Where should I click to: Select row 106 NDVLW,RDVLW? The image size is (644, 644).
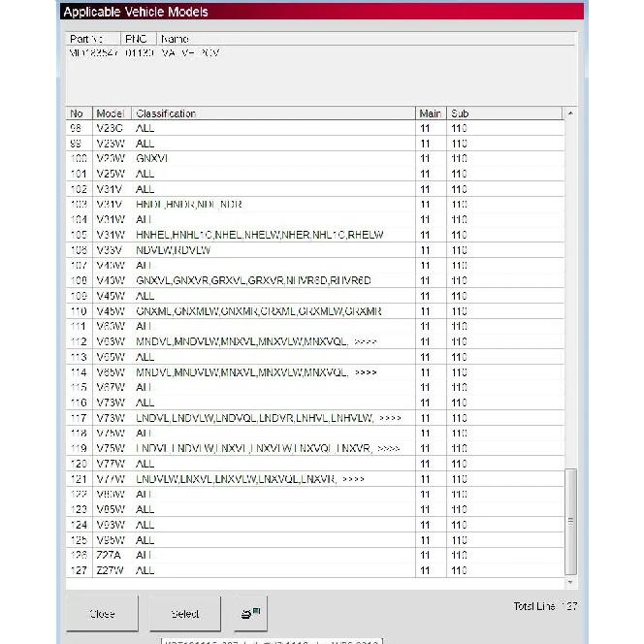click(315, 250)
